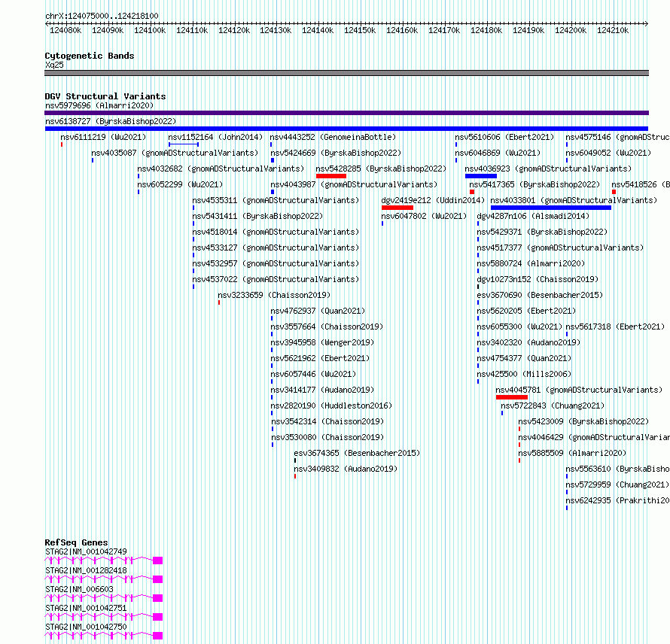Select the dark purple nsv5979696 variant bar

point(346,113)
